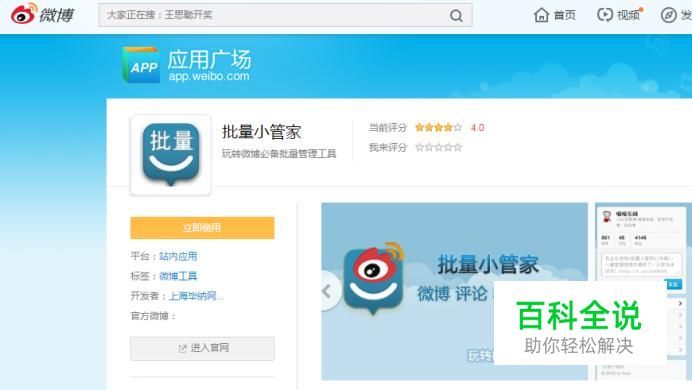Screen dimensions: 692x390
Task: Click the app title 批量小管家
Action: tap(262, 132)
